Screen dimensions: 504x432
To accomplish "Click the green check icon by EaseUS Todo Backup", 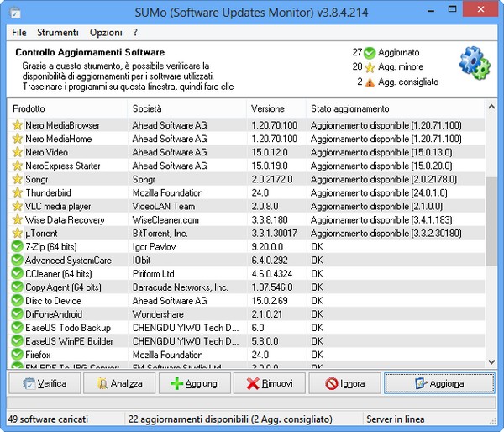I will 17,328.
